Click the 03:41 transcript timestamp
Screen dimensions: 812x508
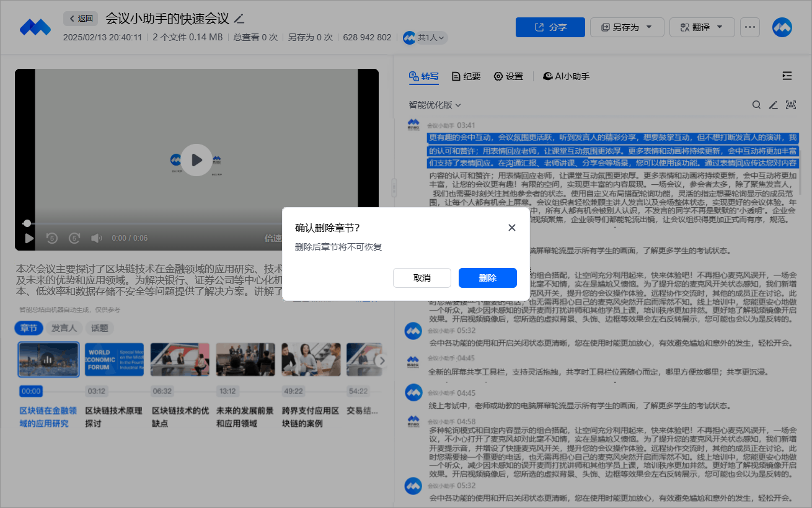point(466,125)
